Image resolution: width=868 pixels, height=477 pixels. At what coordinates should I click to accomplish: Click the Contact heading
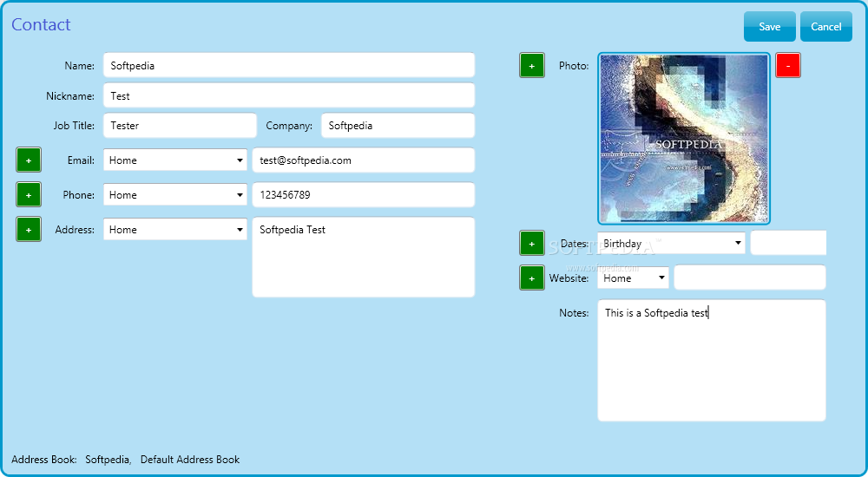[41, 24]
